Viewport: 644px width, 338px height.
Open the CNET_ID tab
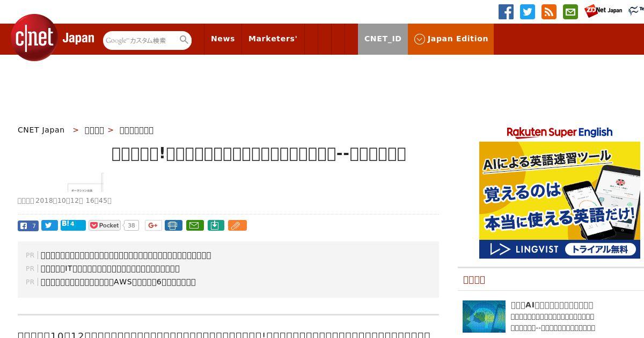click(x=383, y=39)
